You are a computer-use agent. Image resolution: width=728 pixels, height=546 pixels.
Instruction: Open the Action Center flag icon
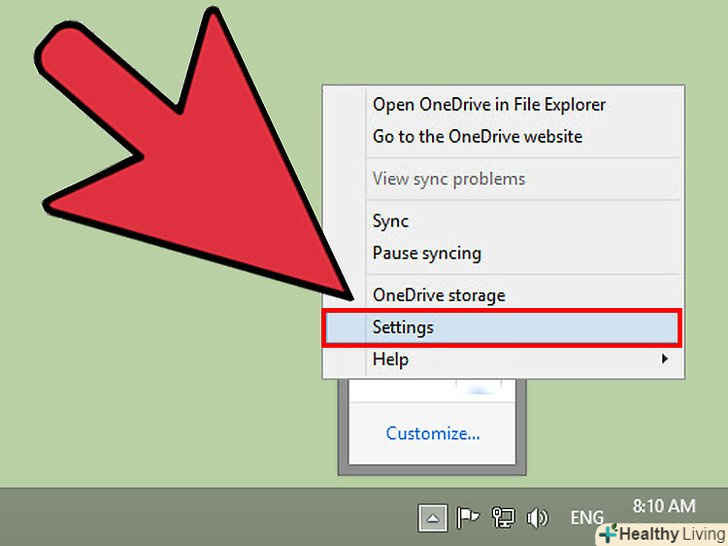[468, 518]
